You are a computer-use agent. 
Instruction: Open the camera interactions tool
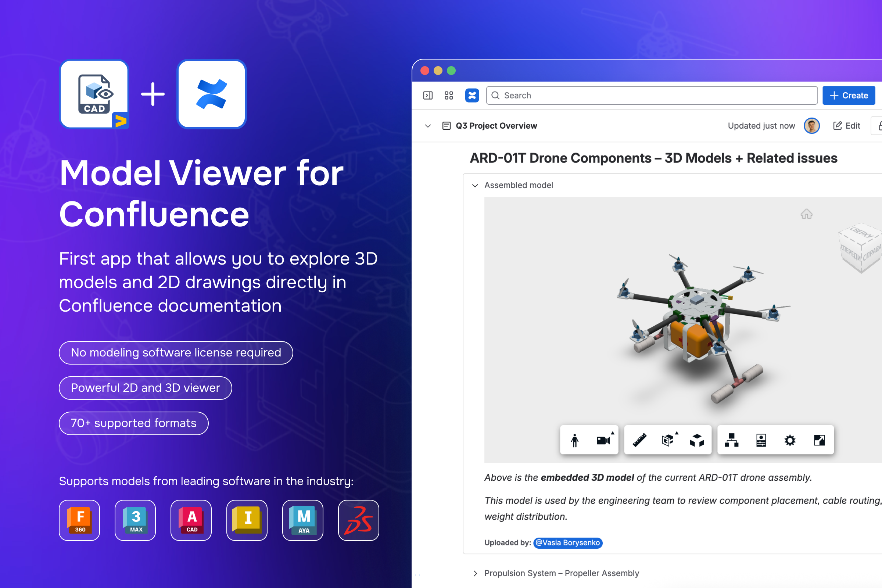(x=603, y=440)
